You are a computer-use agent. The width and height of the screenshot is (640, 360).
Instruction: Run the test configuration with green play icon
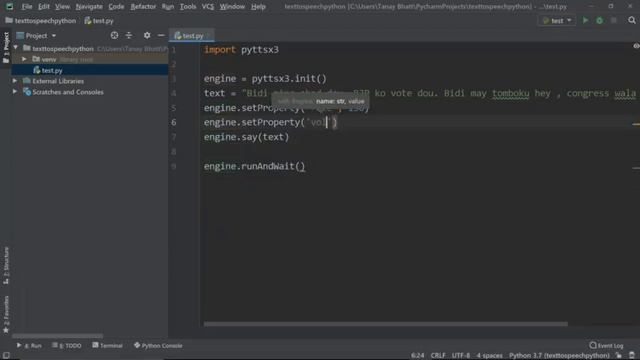point(585,20)
